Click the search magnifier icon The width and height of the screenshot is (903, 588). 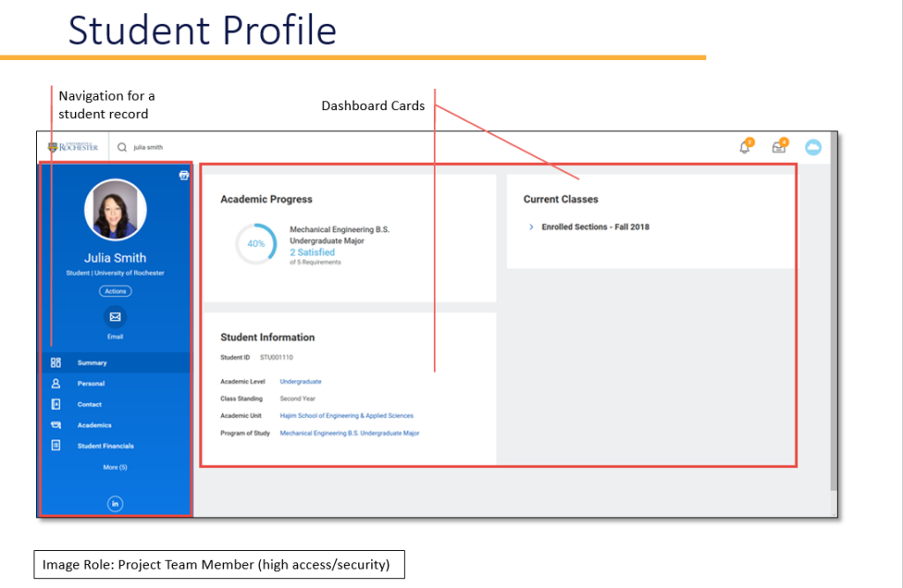pos(123,148)
